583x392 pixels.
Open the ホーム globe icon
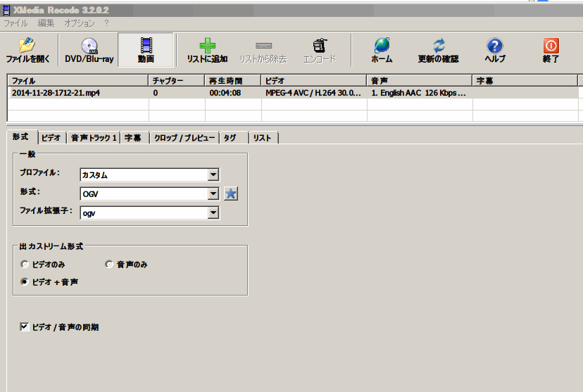(382, 50)
